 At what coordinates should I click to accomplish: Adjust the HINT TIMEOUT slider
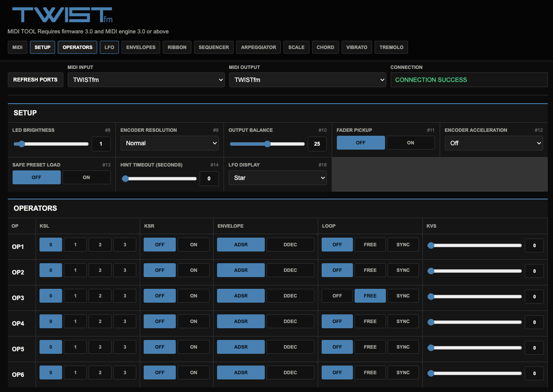point(159,179)
